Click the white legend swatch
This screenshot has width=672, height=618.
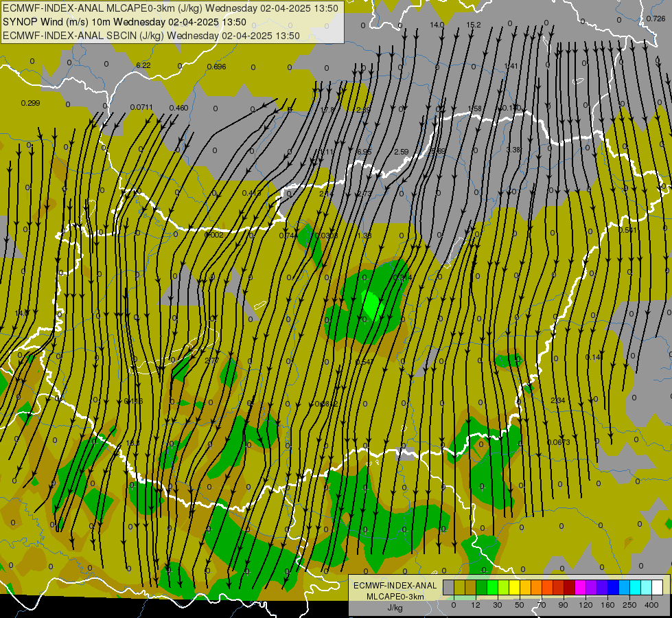(x=658, y=588)
